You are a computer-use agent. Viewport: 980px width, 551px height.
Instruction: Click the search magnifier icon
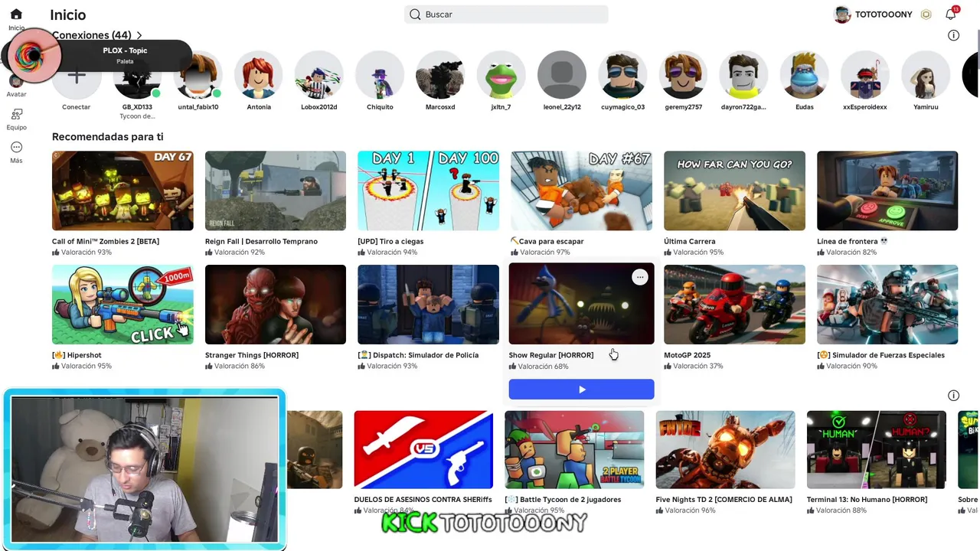click(415, 15)
